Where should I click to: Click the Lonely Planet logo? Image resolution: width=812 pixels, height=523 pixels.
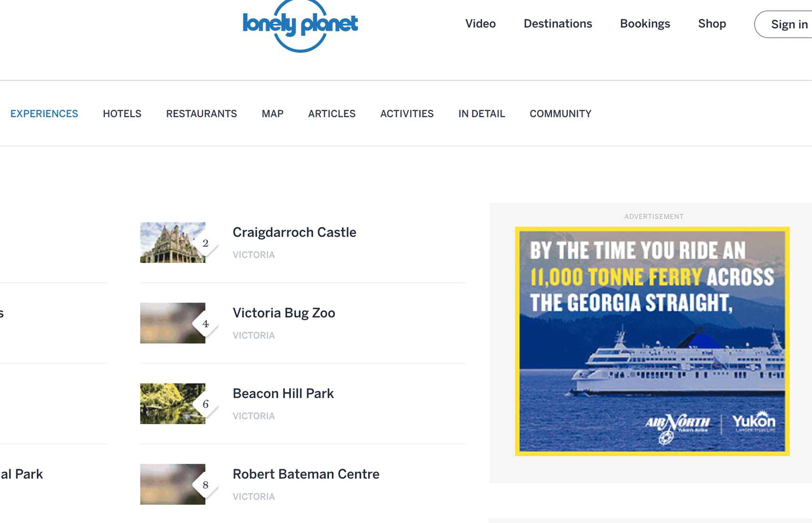[x=300, y=25]
